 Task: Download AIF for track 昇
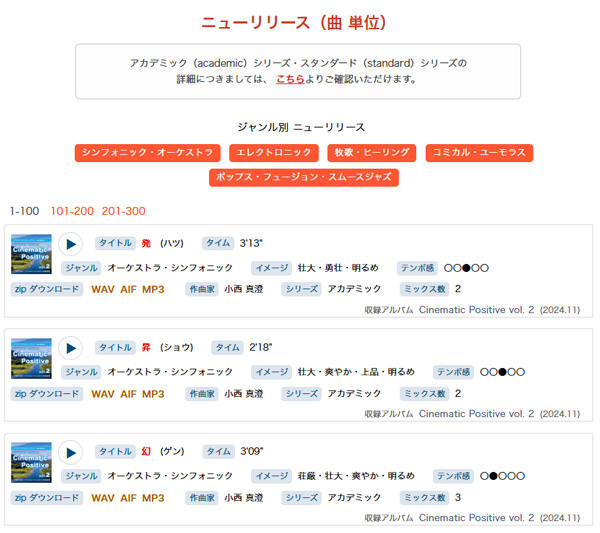tap(128, 393)
